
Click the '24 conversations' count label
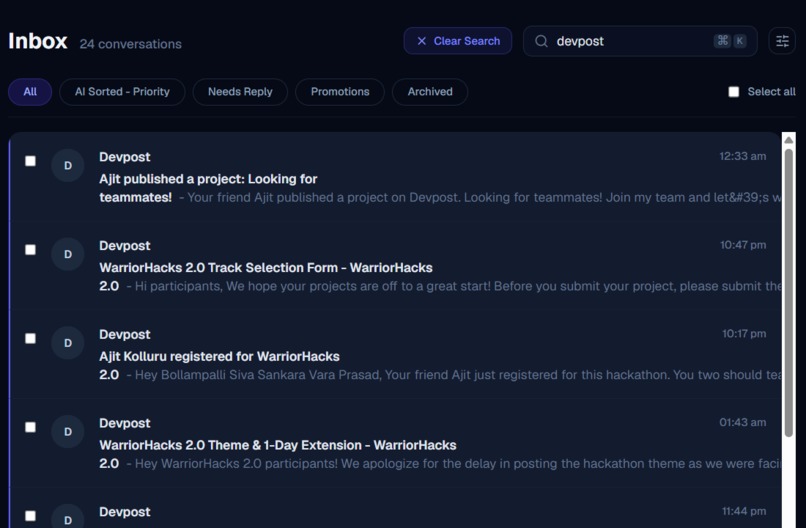(131, 44)
